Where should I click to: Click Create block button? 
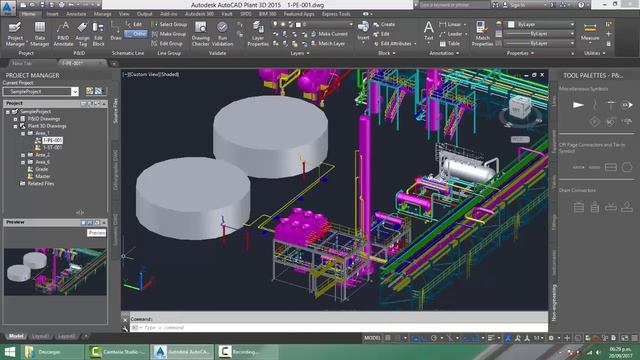(384, 24)
